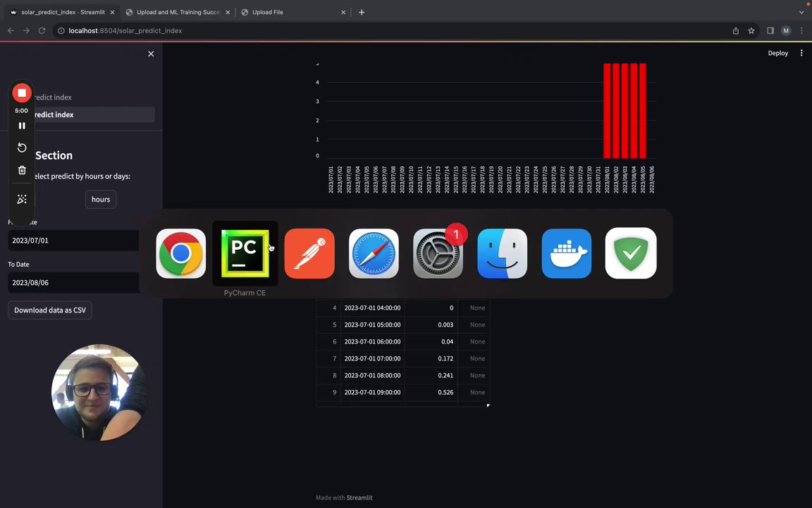The image size is (812, 508).
Task: Share this page from the address bar
Action: click(x=735, y=30)
